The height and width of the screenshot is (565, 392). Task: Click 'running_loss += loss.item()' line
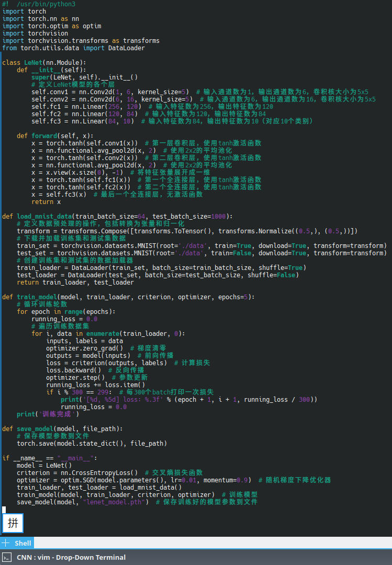click(x=96, y=385)
